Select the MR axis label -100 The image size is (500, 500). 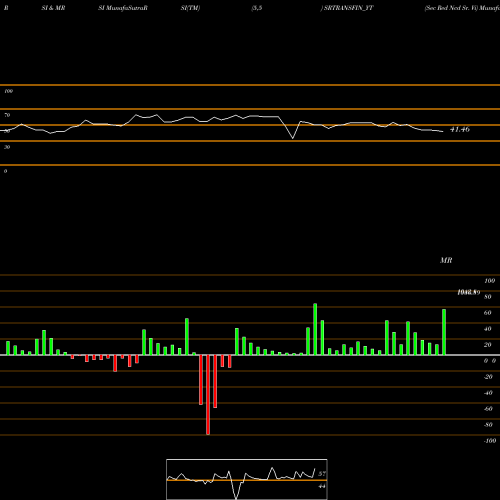(x=490, y=441)
